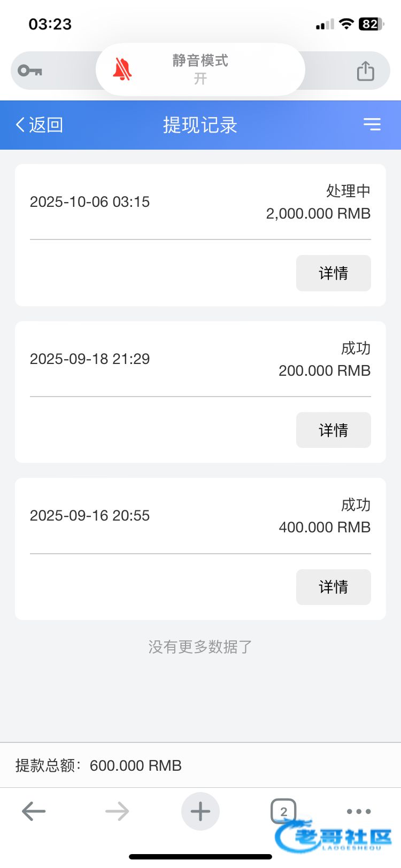Image resolution: width=401 pixels, height=868 pixels.
Task: Tap the browser back arrow
Action: click(x=34, y=811)
